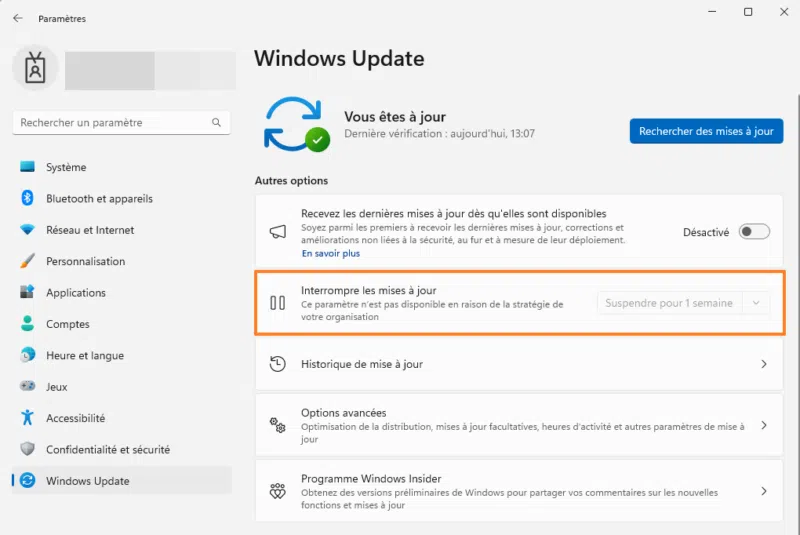Viewport: 800px width, 535px height.
Task: Open the Options avancées chevron
Action: pos(764,426)
